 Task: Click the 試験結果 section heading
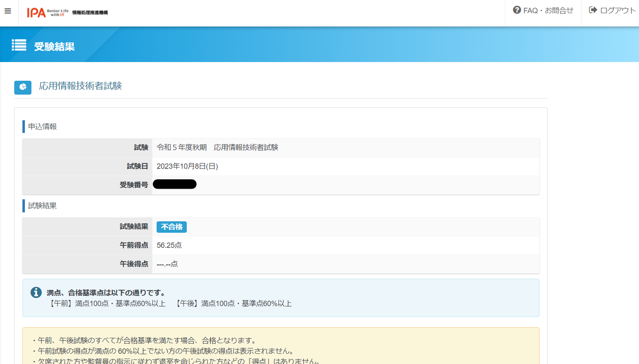coord(43,206)
